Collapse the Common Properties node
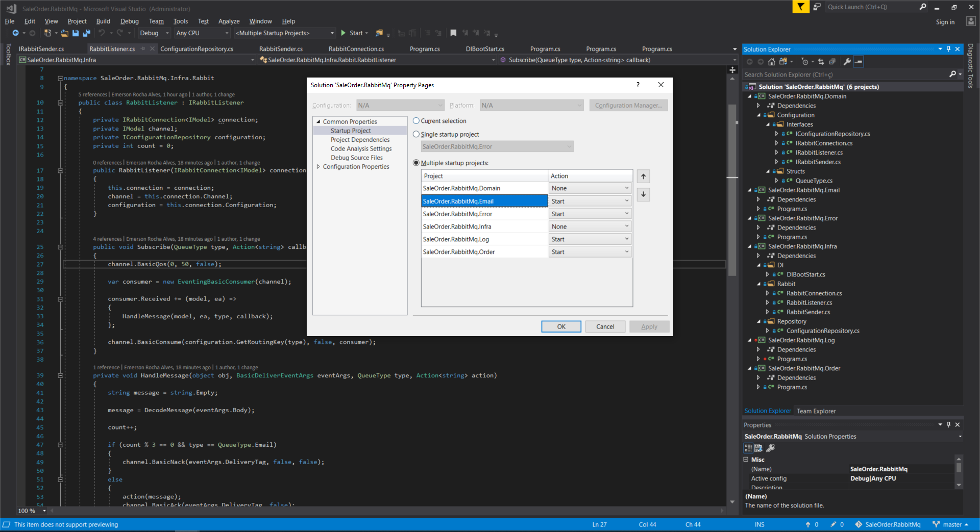The height and width of the screenshot is (532, 980). pos(318,122)
